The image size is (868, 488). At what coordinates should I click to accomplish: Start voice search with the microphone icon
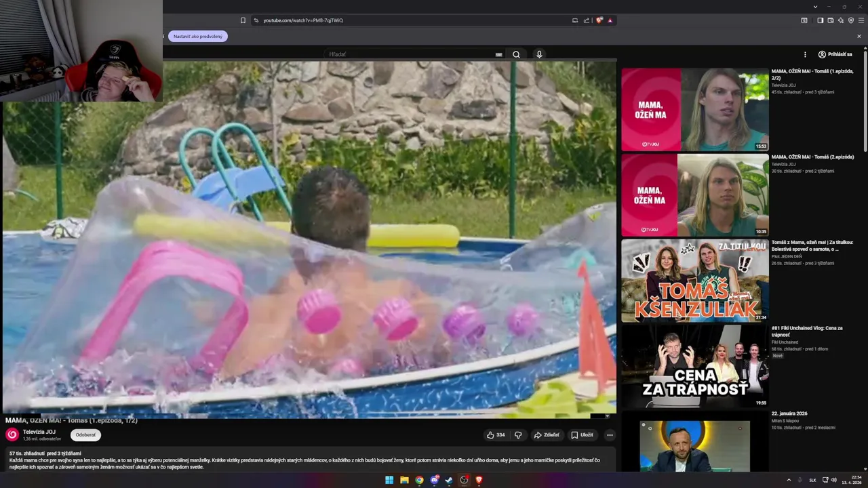[539, 54]
